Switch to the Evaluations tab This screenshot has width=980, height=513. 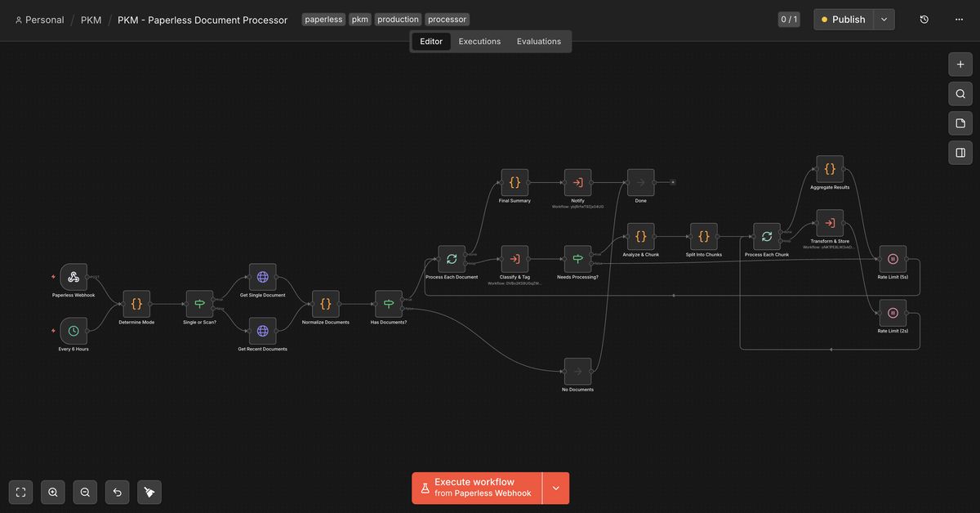(538, 41)
